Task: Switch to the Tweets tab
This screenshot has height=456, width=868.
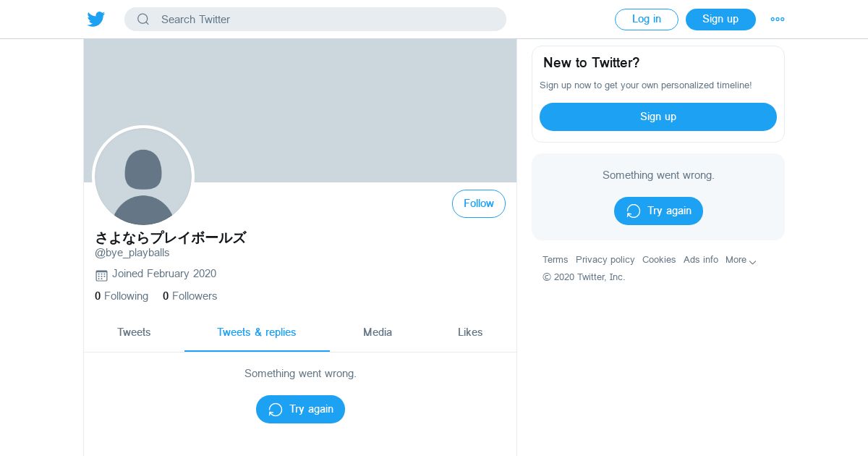Action: click(134, 332)
